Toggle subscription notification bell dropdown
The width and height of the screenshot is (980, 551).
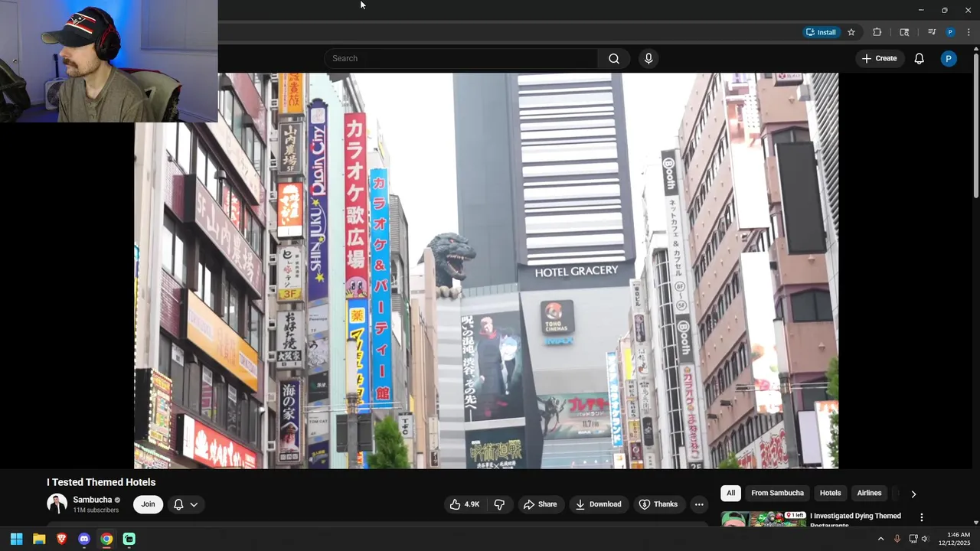point(186,504)
